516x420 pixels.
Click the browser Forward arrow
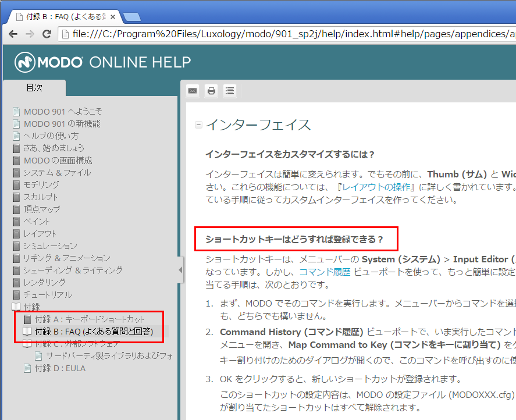coord(30,34)
